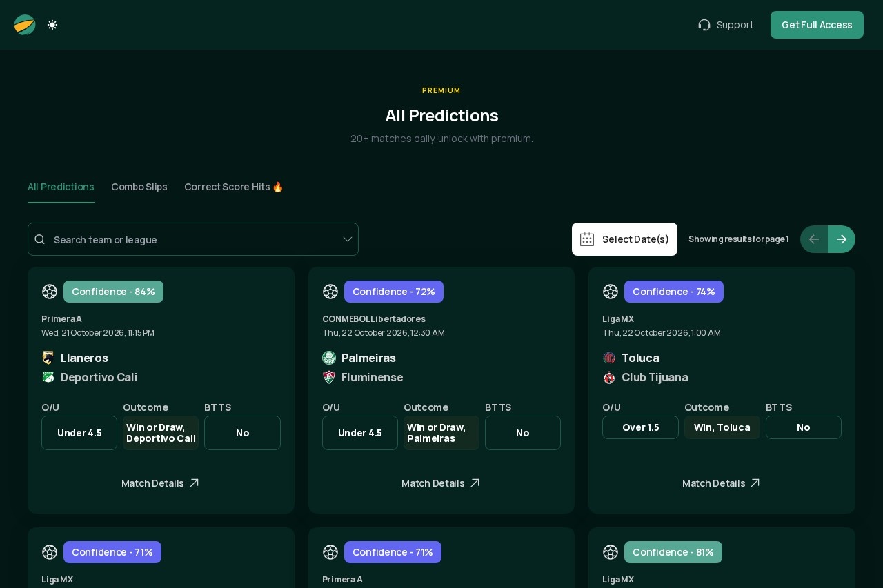The width and height of the screenshot is (883, 588).
Task: Click the "Showing results for page 1" text
Action: point(739,239)
